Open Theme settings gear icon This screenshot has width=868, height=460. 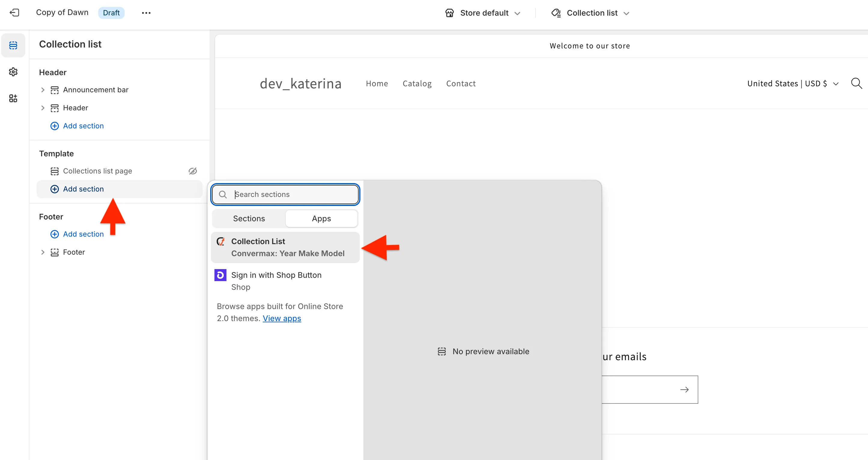[13, 72]
